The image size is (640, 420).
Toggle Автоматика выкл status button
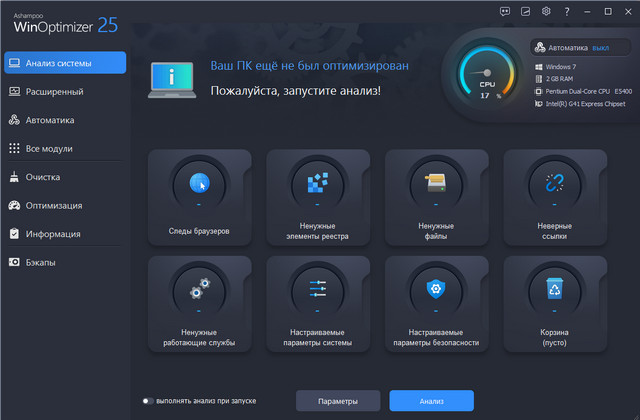(x=580, y=48)
